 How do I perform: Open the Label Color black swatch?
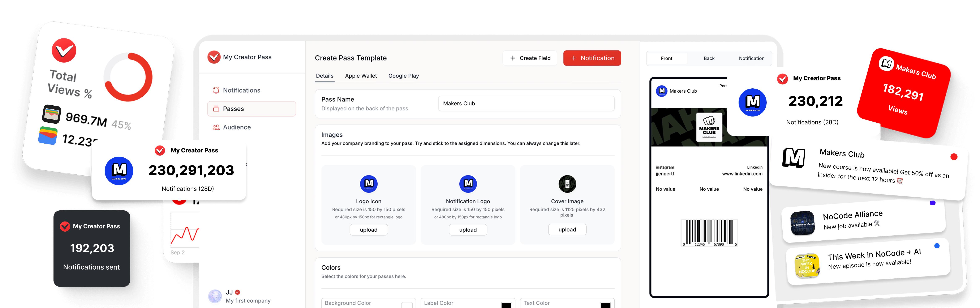click(x=506, y=305)
